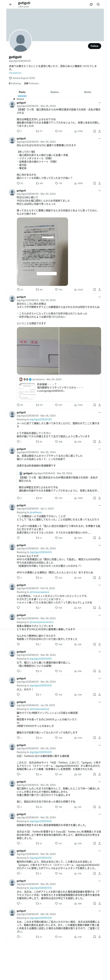Open the quoted post by @naliltama
110x980 pixels.
click(x=59, y=388)
